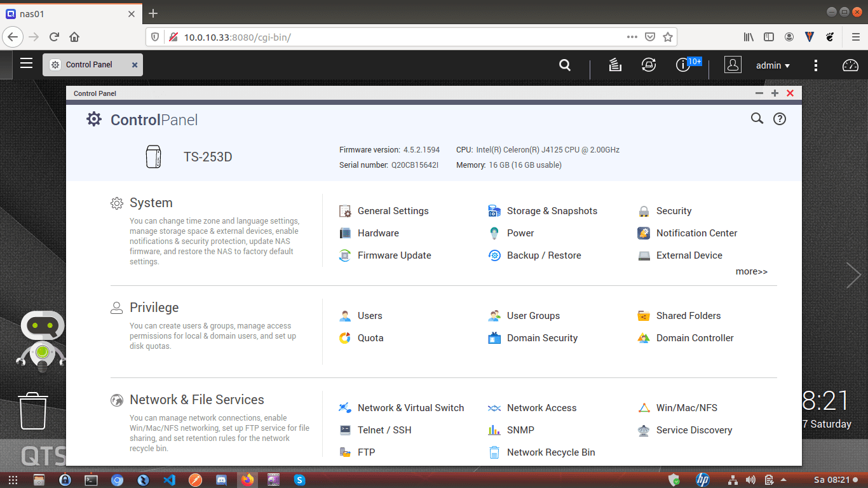Open Firefox application menu
The width and height of the screenshot is (868, 488).
click(855, 37)
